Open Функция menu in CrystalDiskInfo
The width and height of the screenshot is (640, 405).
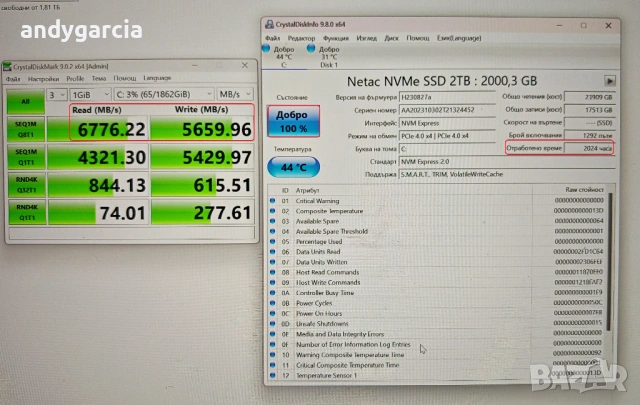pyautogui.click(x=336, y=38)
